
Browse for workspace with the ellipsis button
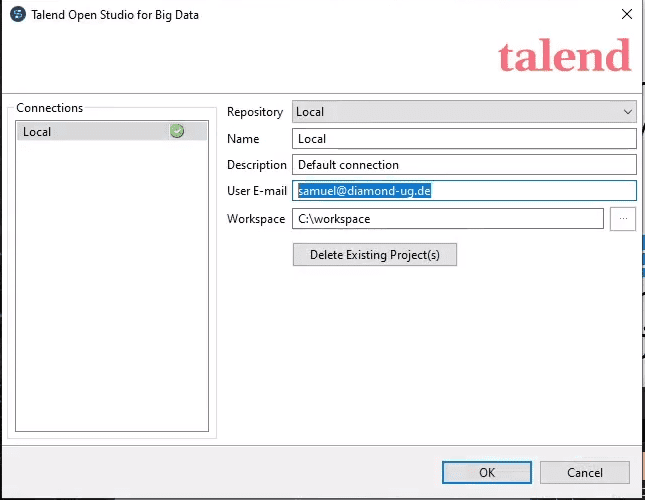click(623, 219)
